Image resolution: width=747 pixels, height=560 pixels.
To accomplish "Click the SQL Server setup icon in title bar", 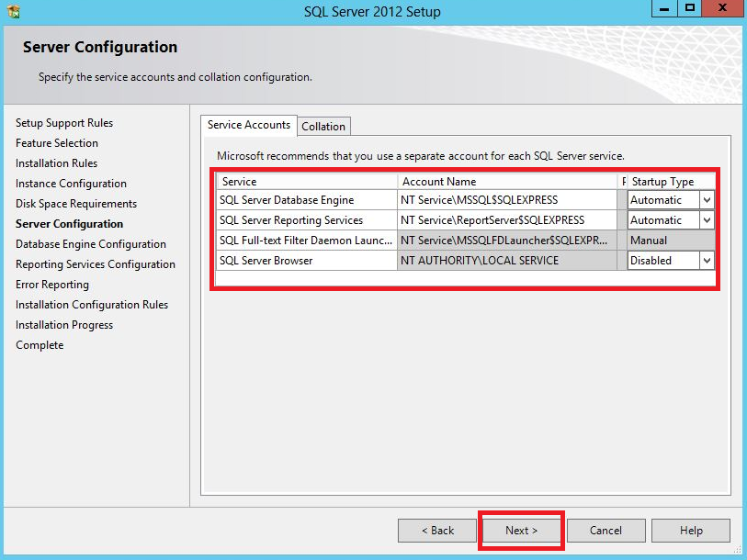I will click(14, 11).
